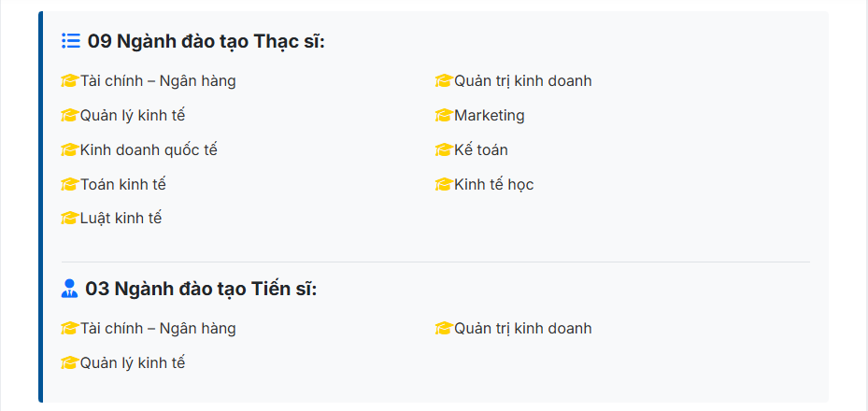The width and height of the screenshot is (868, 411).
Task: Open Quản trị kinh doanh master's program
Action: (x=523, y=81)
